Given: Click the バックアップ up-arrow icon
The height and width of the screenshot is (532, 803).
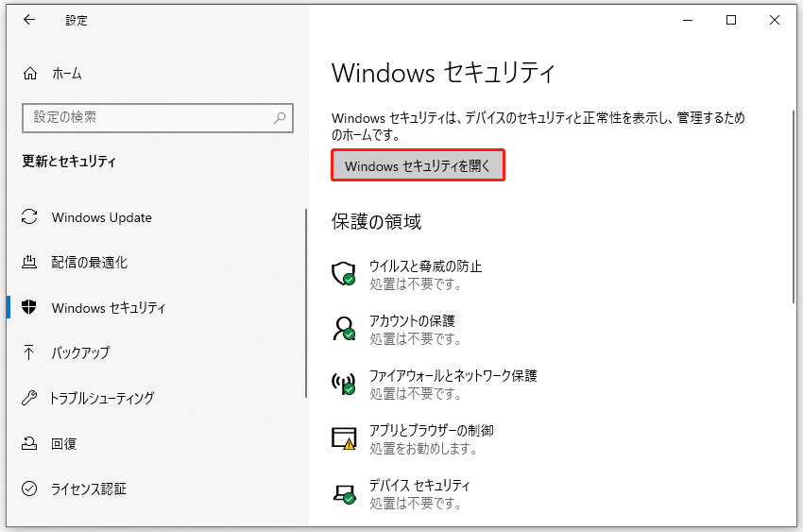Looking at the screenshot, I should [28, 352].
